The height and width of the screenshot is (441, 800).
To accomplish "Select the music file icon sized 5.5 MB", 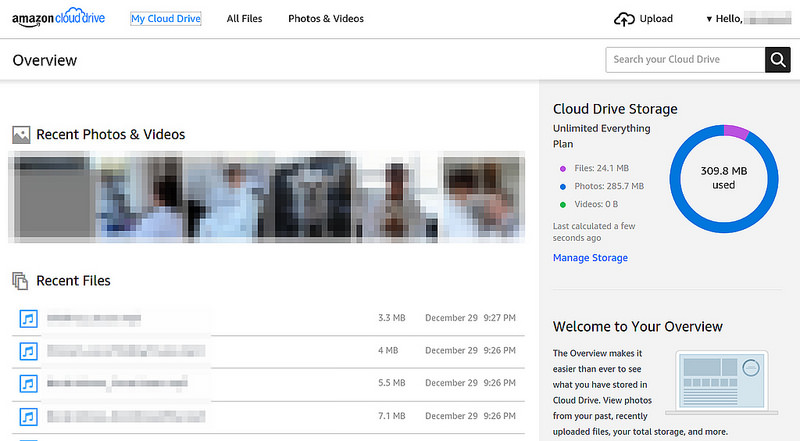I will click(x=28, y=382).
